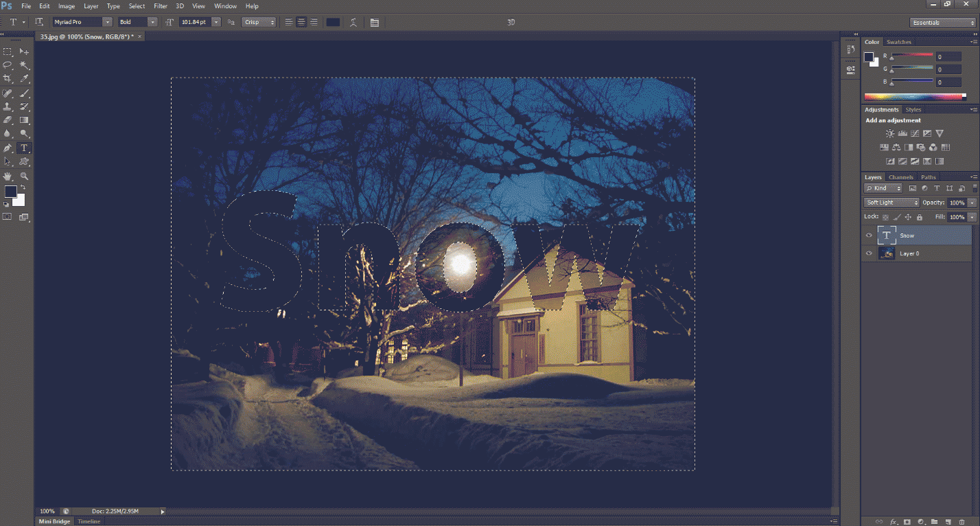Open the font size dropdown arrow

(217, 22)
